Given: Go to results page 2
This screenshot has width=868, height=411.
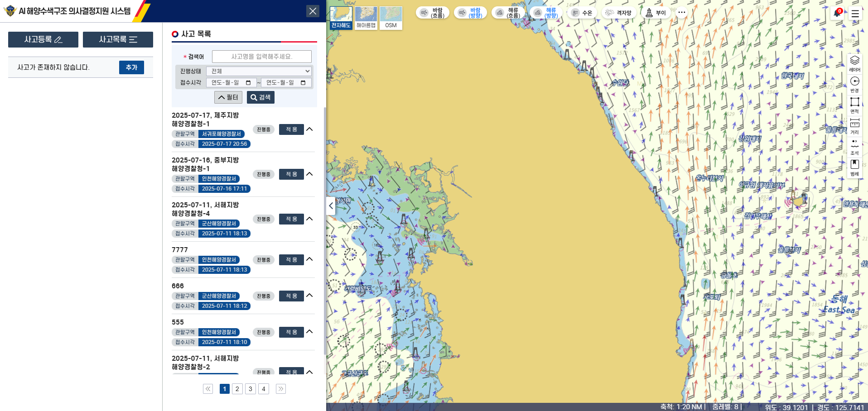Looking at the screenshot, I should coord(237,389).
